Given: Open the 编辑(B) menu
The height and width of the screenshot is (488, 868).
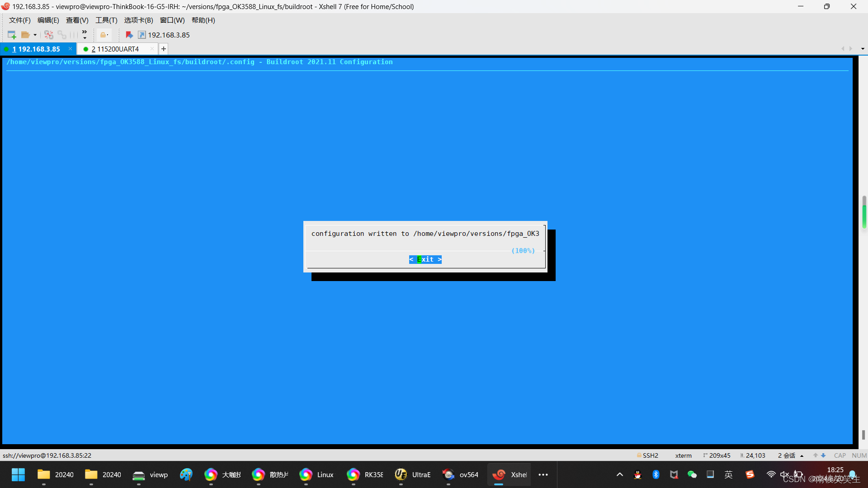Looking at the screenshot, I should 47,20.
